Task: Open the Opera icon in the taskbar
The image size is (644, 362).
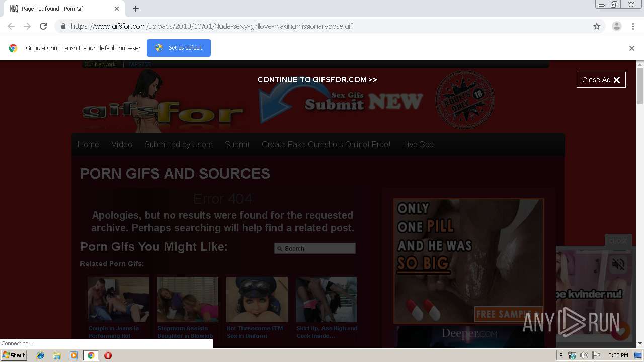Action: (108, 355)
